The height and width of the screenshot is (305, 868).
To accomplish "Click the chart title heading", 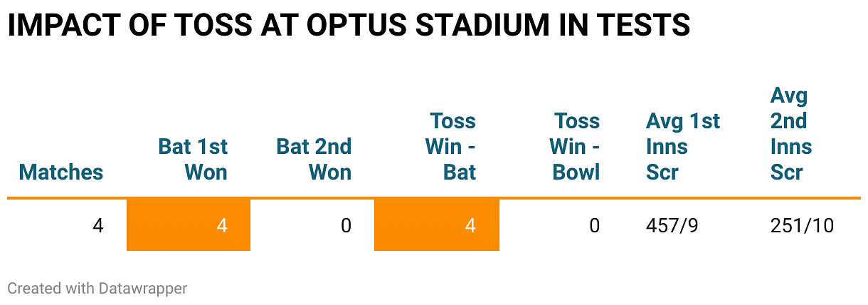I will (x=349, y=25).
